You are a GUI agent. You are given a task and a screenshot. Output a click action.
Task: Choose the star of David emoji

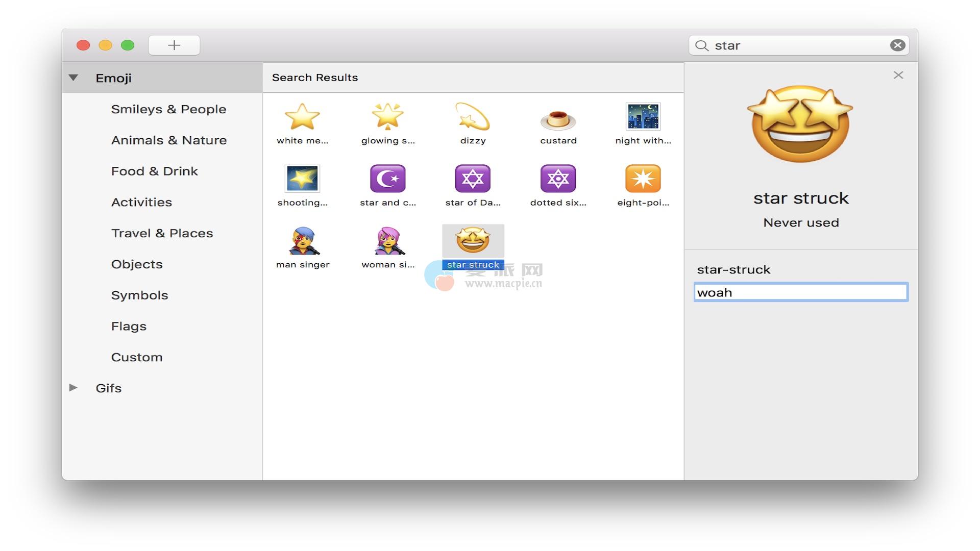coord(473,179)
